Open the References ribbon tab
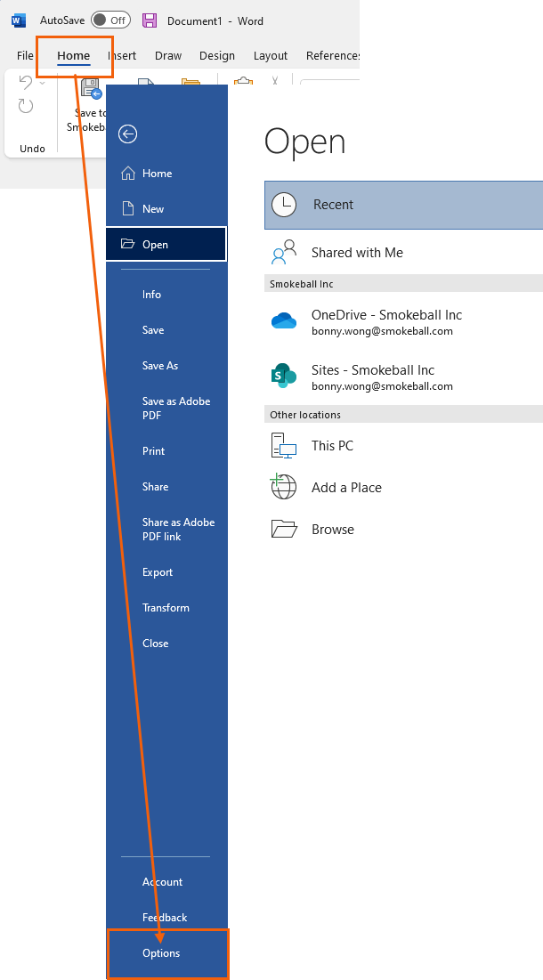Screen dimensions: 543x980 [332, 55]
